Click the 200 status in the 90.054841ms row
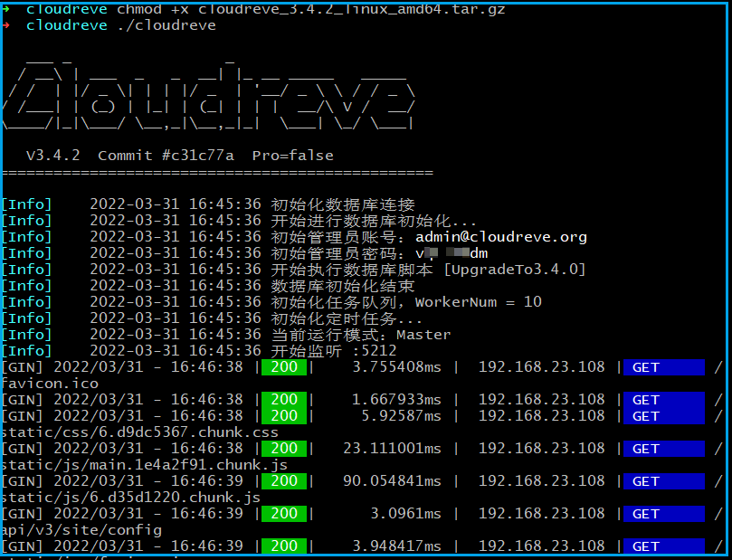732x560 pixels. pyautogui.click(x=284, y=481)
